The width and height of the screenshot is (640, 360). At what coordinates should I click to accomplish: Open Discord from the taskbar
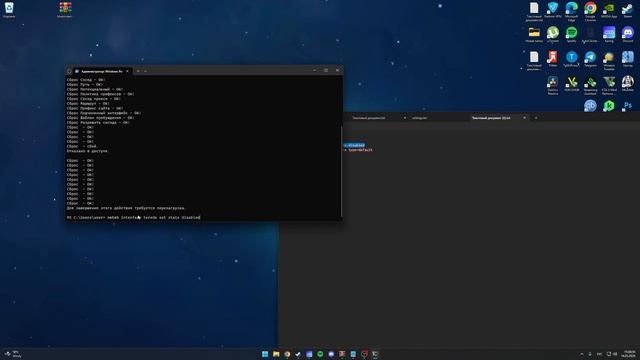click(x=331, y=354)
